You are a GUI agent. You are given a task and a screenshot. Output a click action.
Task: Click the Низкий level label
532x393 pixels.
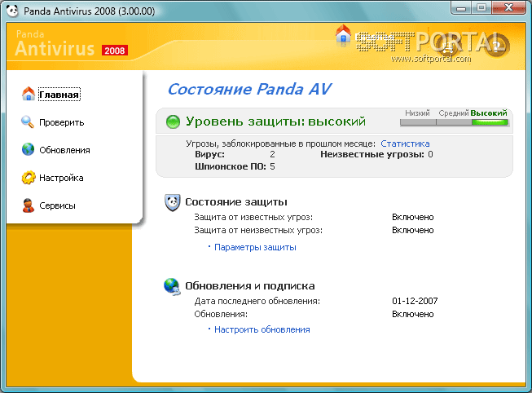point(417,113)
